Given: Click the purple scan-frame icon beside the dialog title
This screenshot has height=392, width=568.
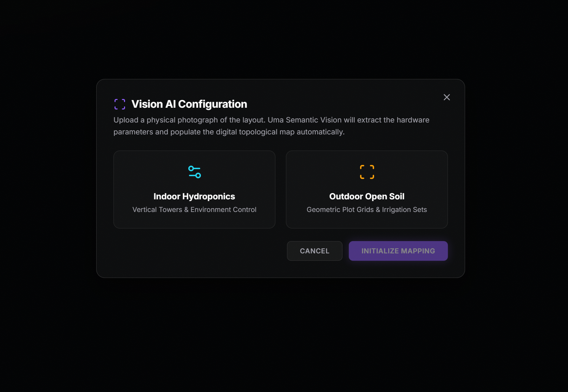Looking at the screenshot, I should (x=120, y=104).
